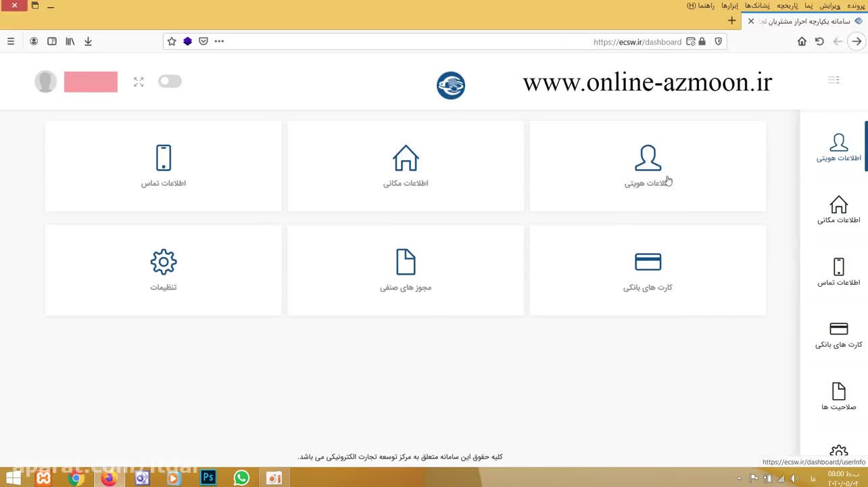This screenshot has height=487, width=868.
Task: Open the Firefox application menu
Action: 11,41
